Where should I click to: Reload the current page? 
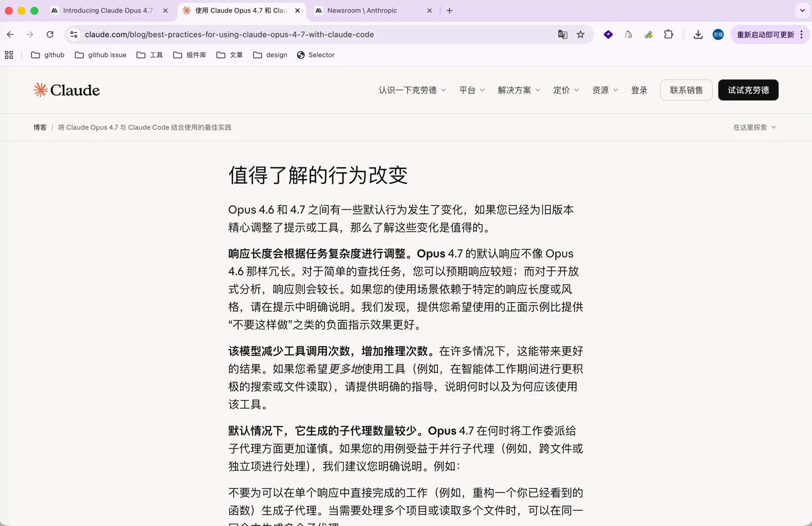[x=50, y=35]
